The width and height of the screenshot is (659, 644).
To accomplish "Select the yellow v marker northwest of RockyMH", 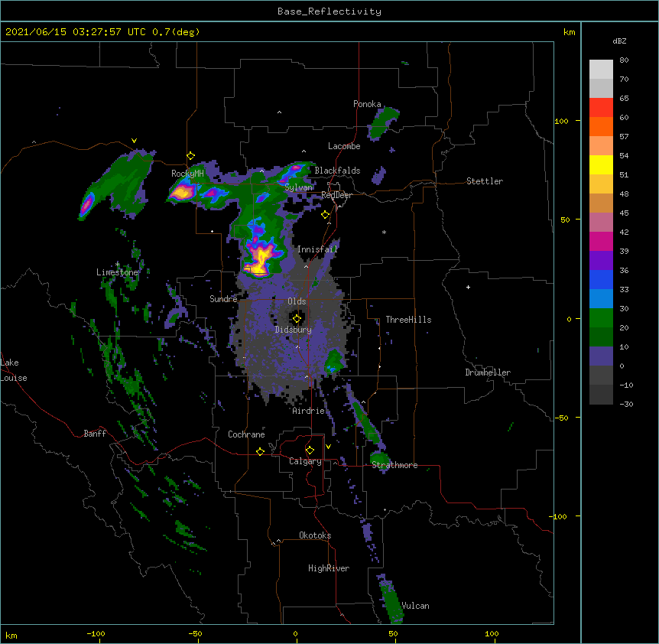I will coord(134,141).
